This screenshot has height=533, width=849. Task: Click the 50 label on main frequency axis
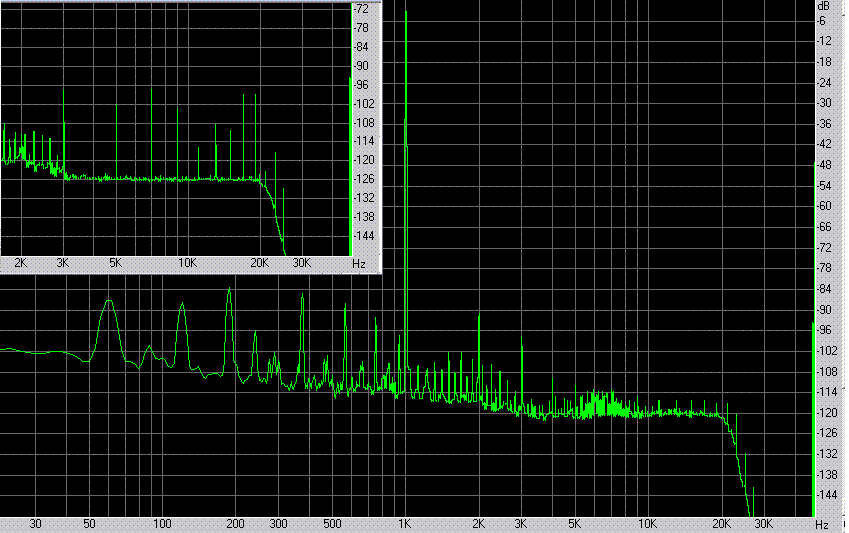[89, 524]
